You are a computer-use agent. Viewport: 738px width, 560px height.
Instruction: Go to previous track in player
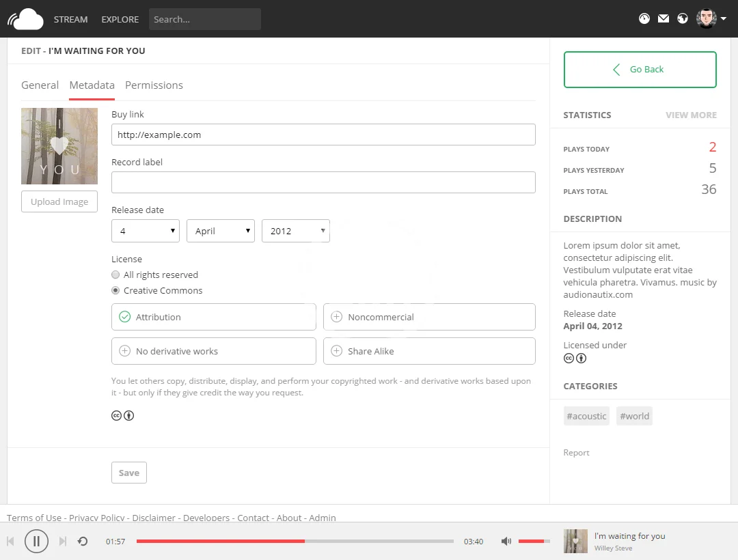pyautogui.click(x=11, y=542)
